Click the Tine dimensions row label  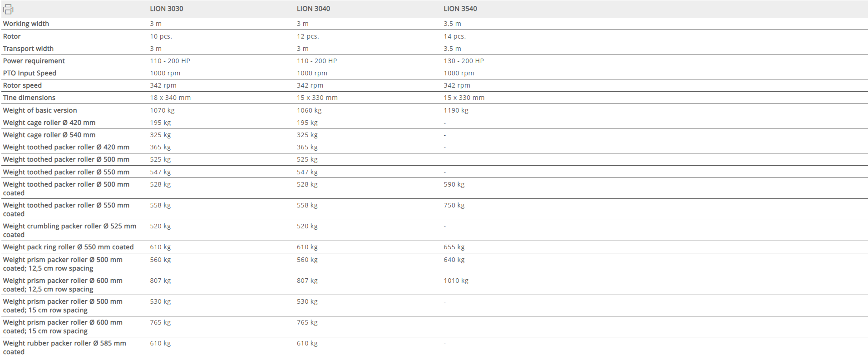[29, 98]
